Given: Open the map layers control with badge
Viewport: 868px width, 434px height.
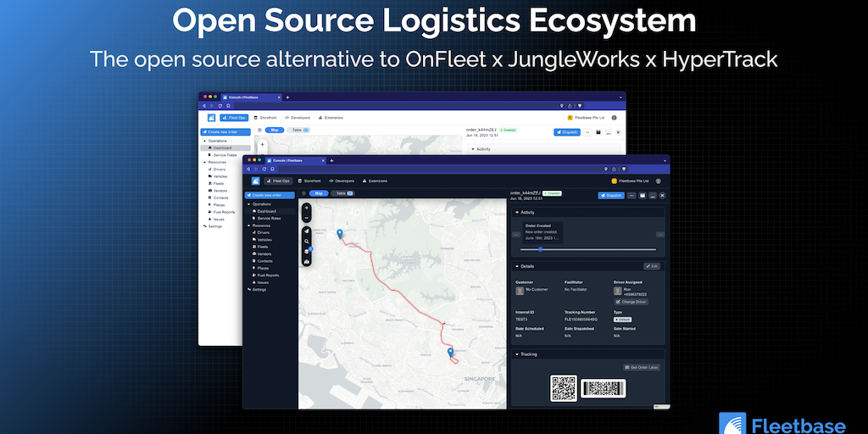Looking at the screenshot, I should click(307, 251).
